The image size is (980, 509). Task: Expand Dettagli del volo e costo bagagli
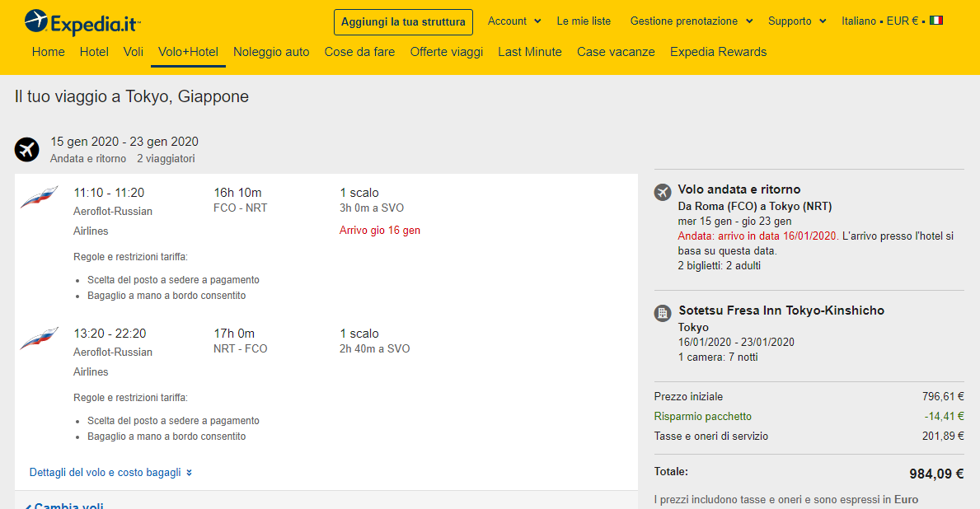110,472
